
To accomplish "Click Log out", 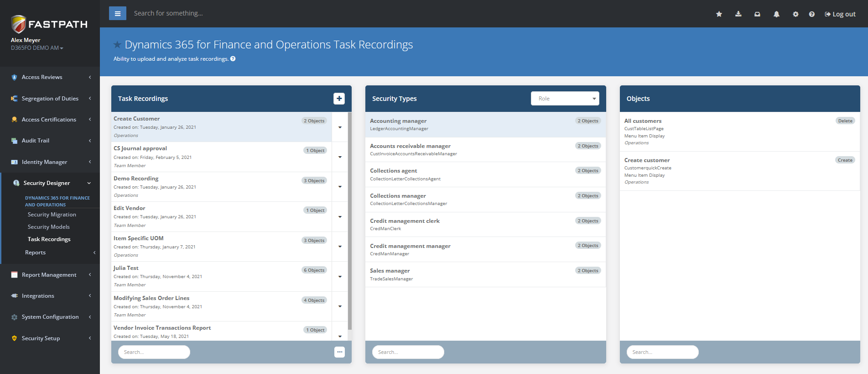I will (840, 14).
